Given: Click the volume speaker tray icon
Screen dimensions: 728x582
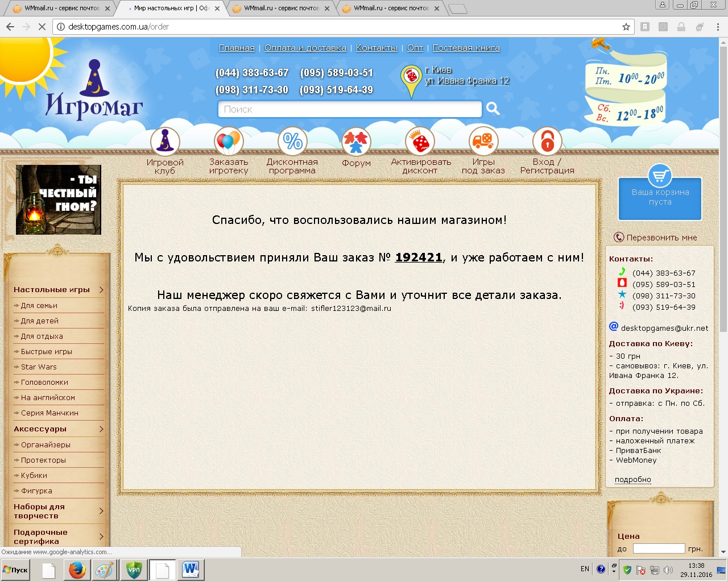Looking at the screenshot, I should click(668, 569).
